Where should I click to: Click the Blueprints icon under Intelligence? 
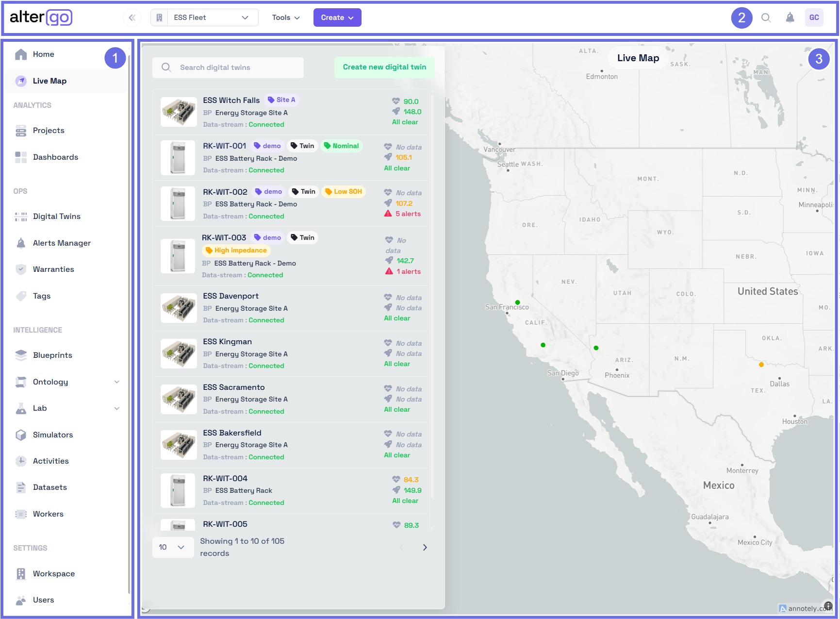(20, 355)
